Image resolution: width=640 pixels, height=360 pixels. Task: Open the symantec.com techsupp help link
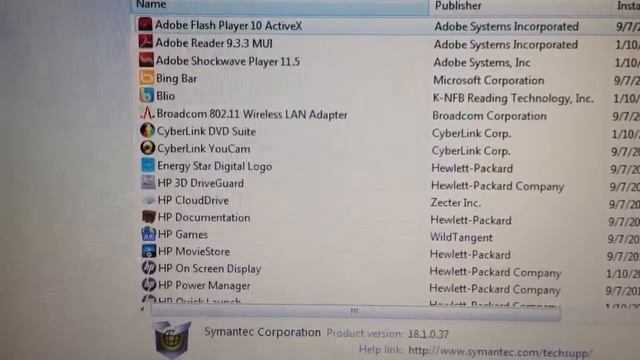[x=500, y=352]
